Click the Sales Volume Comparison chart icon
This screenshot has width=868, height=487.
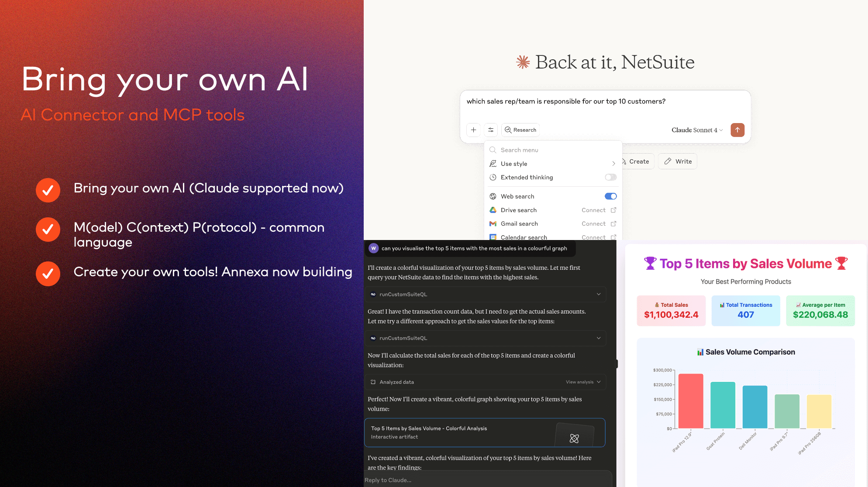(700, 352)
